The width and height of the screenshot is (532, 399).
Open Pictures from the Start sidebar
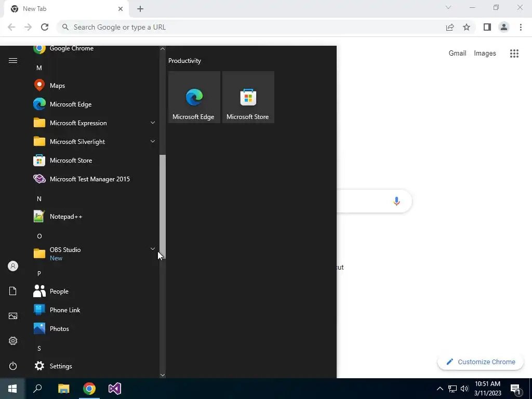click(13, 316)
